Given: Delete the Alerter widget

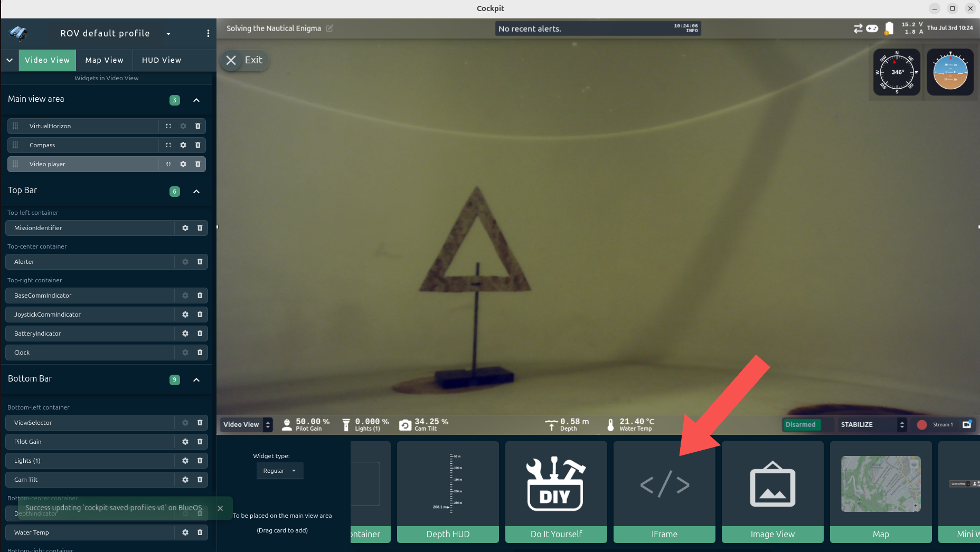Looking at the screenshot, I should (200, 262).
